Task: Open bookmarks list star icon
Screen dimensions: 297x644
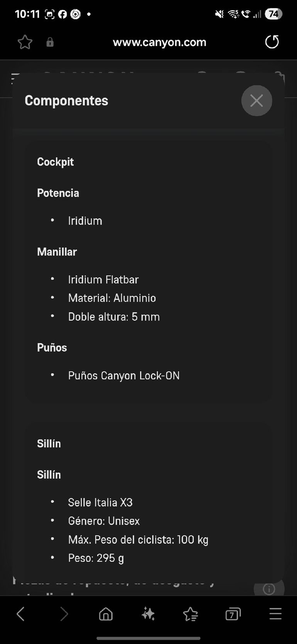Action: [x=191, y=614]
